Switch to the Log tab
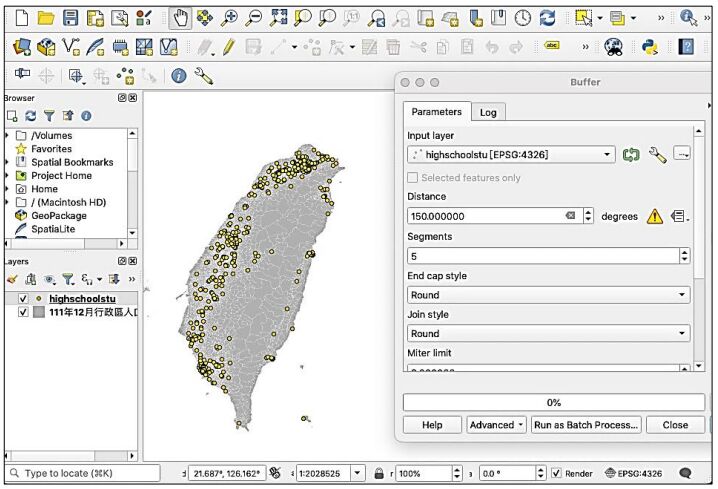Screen dimensions: 718x489 click(x=488, y=112)
